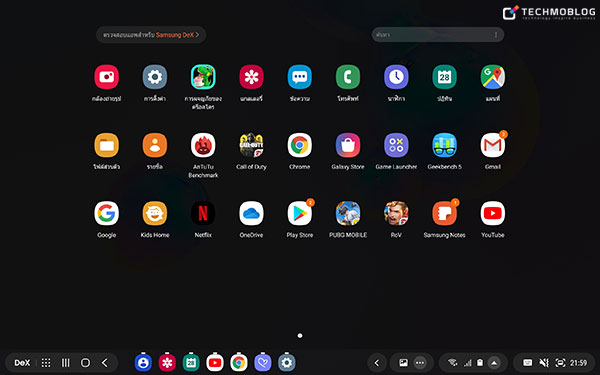Open the blue Messages app
600x375 pixels.
300,77
